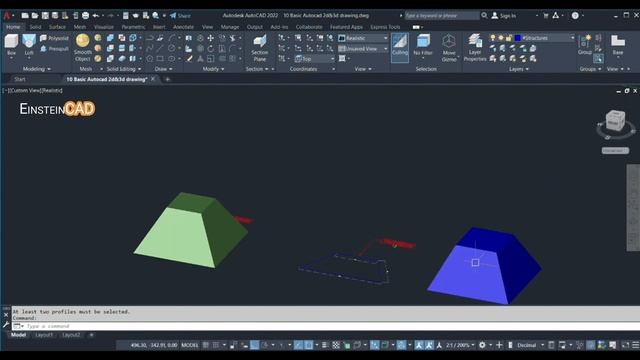640x360 pixels.
Task: Click the search keyword input field
Action: click(442, 16)
